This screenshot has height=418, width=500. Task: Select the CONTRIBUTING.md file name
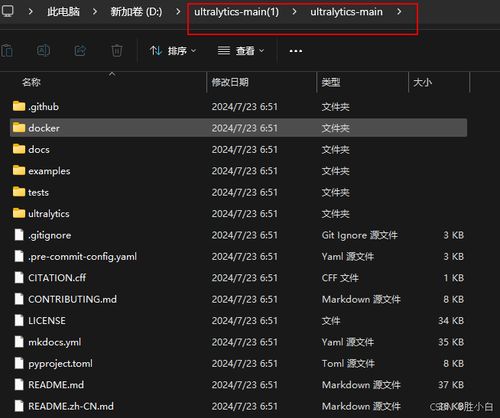(x=72, y=299)
